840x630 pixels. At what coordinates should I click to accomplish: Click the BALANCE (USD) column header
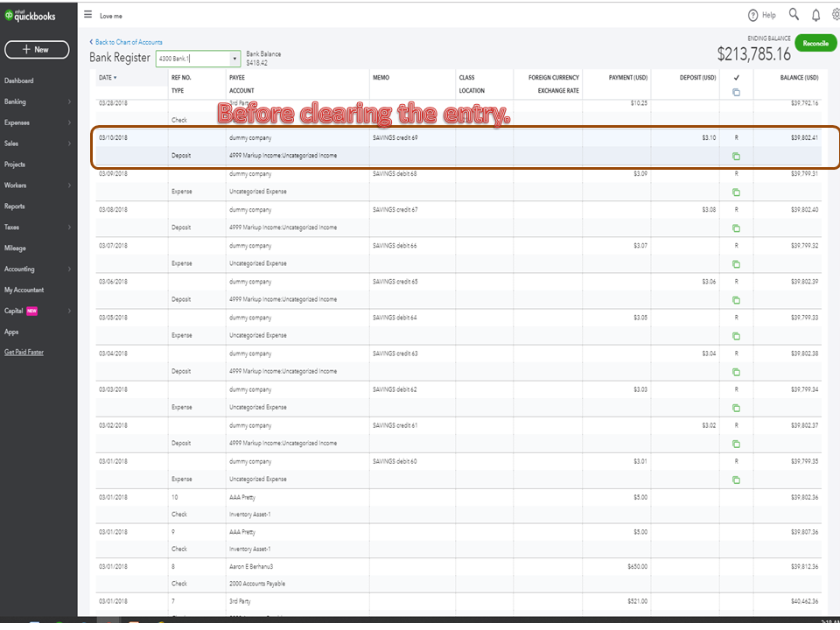coord(799,78)
